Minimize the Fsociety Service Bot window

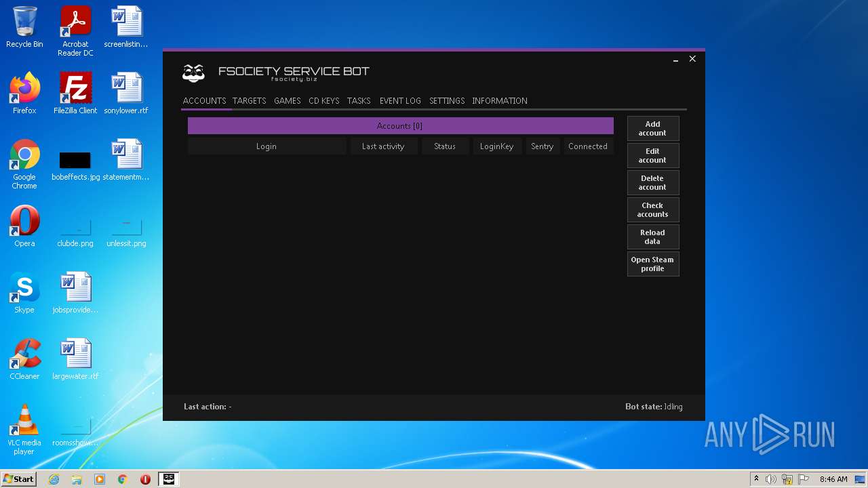[675, 60]
